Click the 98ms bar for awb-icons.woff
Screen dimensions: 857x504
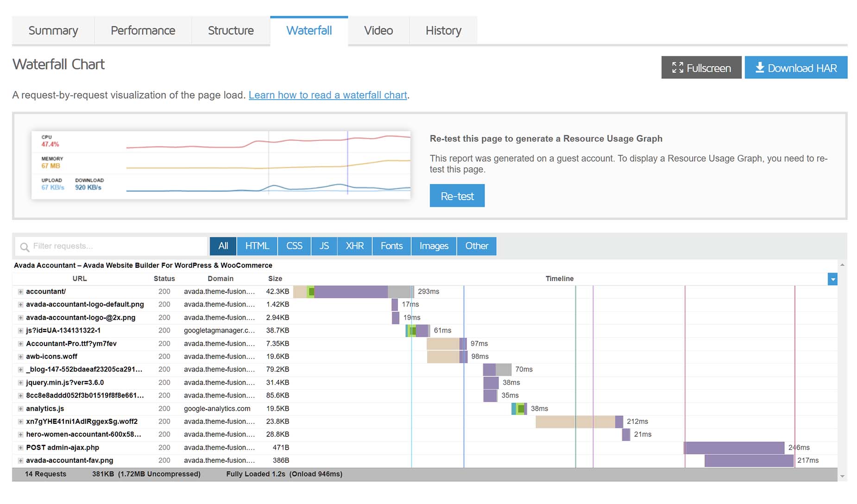coord(447,356)
